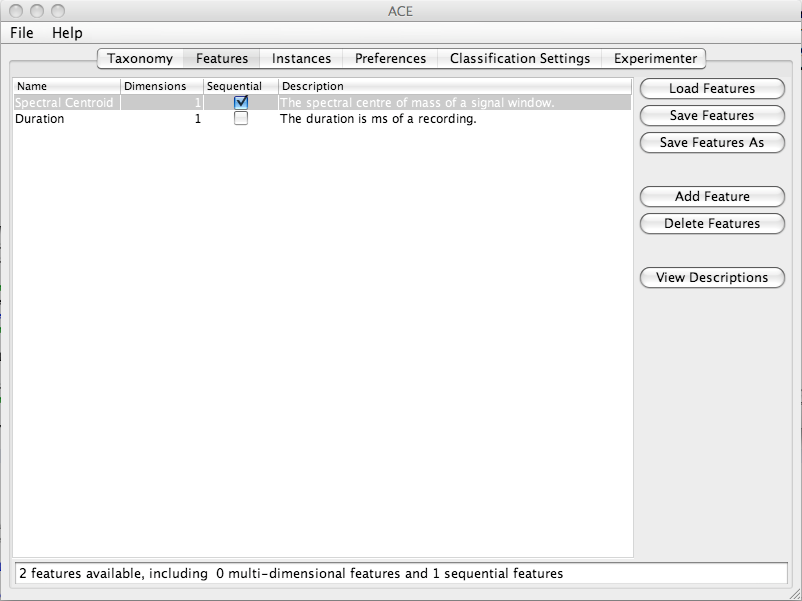Screen dimensions: 802x601
Task: Switch to Classification Settings tab
Action: [520, 58]
